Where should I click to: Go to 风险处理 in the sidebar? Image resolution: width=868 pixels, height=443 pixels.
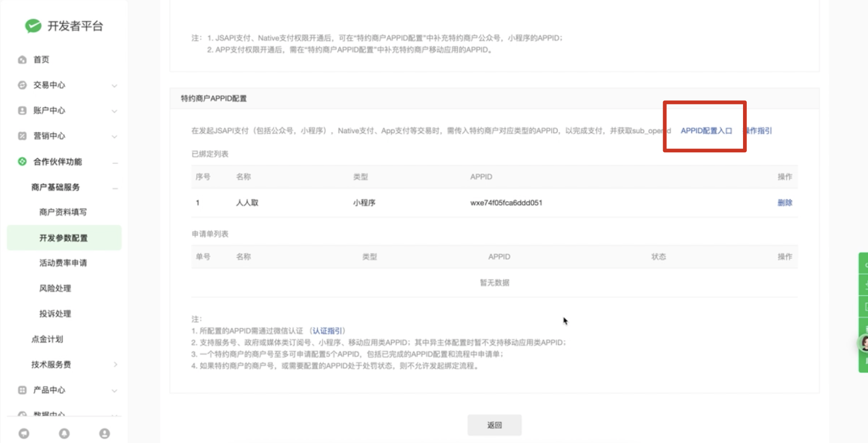tap(55, 288)
